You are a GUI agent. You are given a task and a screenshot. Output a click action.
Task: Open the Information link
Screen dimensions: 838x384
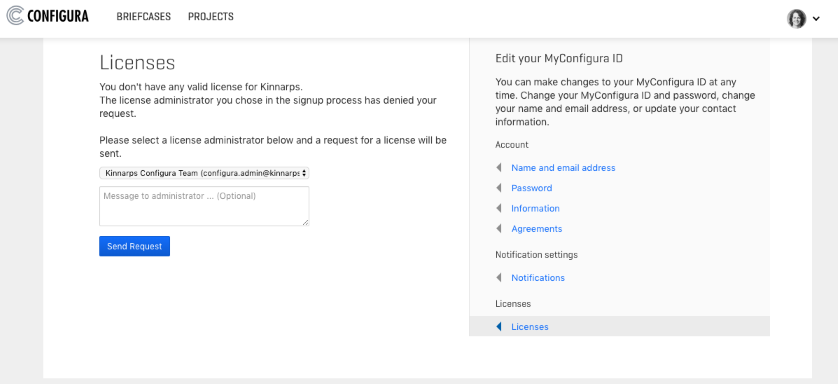(x=535, y=208)
